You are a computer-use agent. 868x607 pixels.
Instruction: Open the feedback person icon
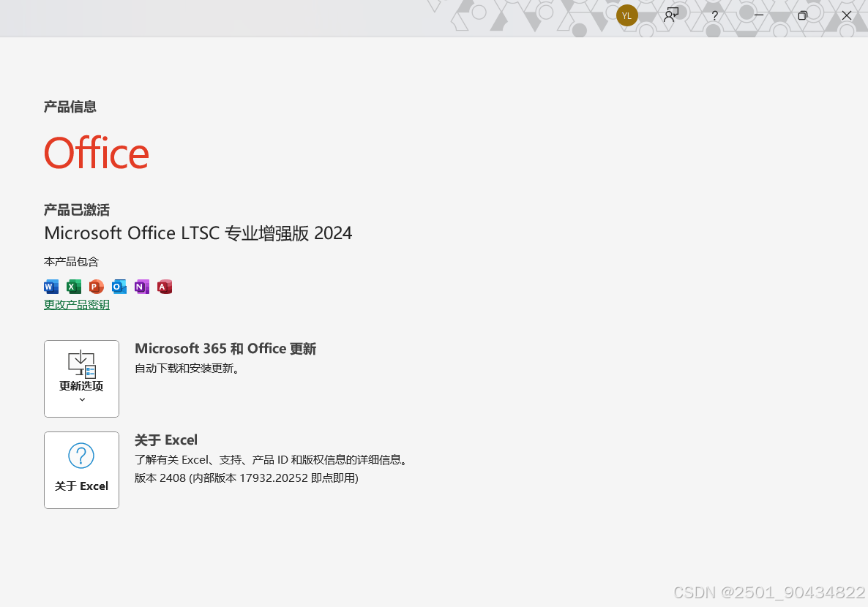[671, 15]
